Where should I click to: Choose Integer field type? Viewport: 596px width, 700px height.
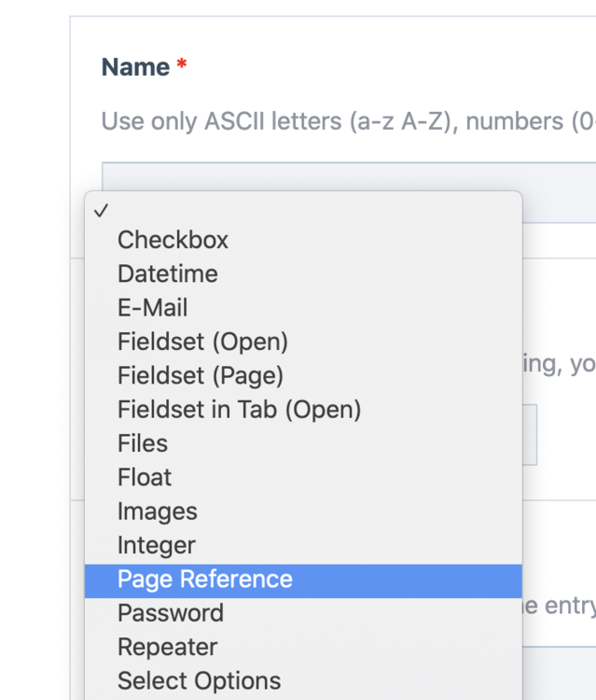[x=156, y=545]
